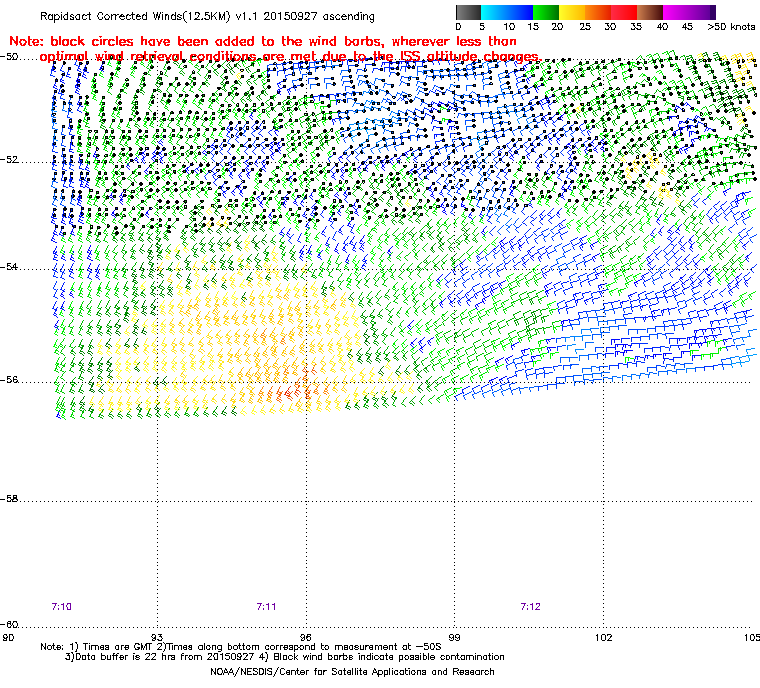This screenshot has width=760, height=688.
Task: Click the red 30-35 knots legend swatch
Action: click(x=624, y=12)
